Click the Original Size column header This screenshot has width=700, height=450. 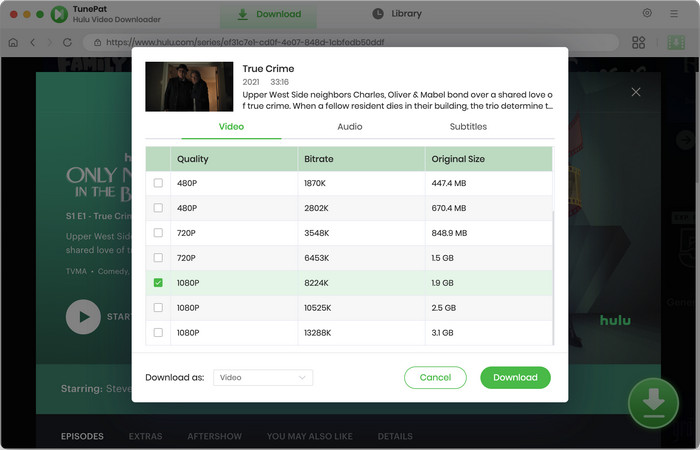click(488, 159)
